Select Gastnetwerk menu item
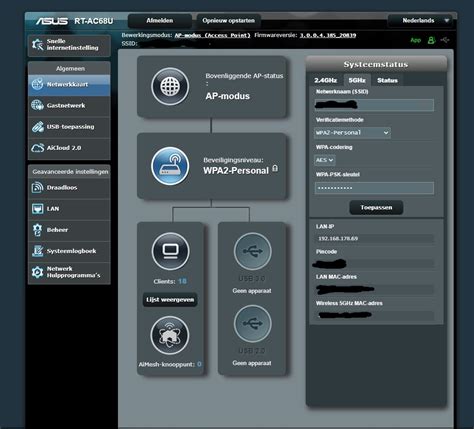Viewport: 474px width, 429px height. pyautogui.click(x=69, y=106)
